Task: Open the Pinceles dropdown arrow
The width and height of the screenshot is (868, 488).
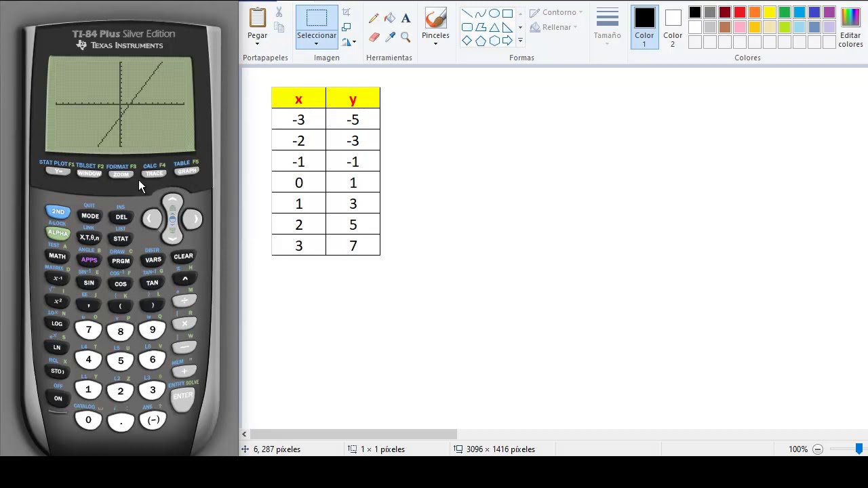Action: pos(435,44)
